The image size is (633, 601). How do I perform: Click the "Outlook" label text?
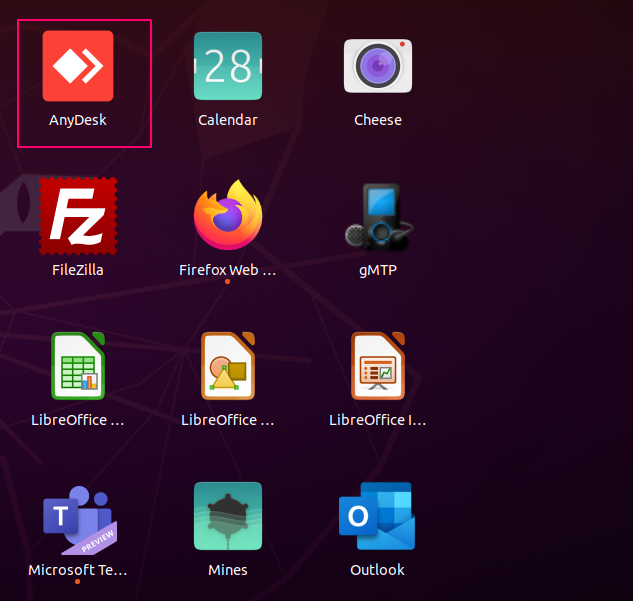pyautogui.click(x=377, y=570)
